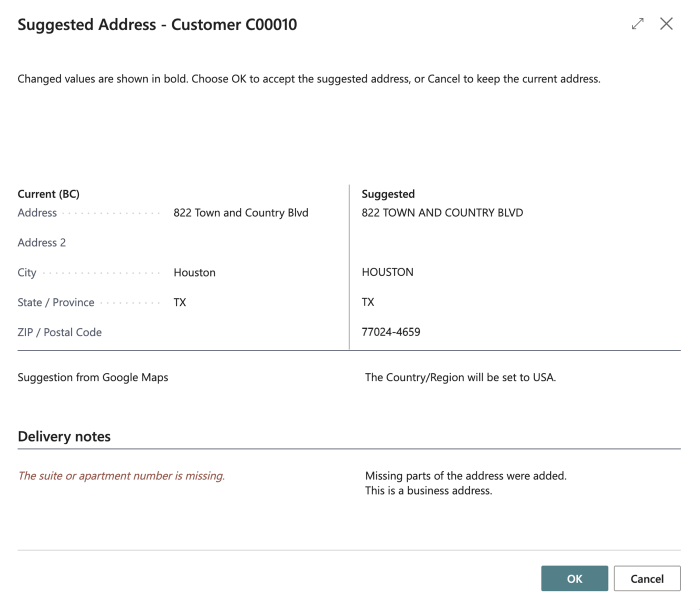
Task: Click the Suggestion from Google Maps text
Action: 93,377
